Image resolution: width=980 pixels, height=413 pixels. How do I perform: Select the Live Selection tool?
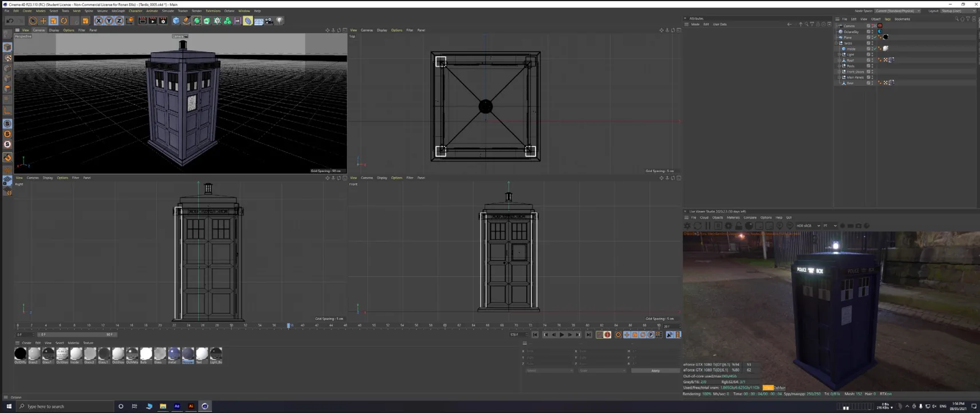(x=33, y=21)
